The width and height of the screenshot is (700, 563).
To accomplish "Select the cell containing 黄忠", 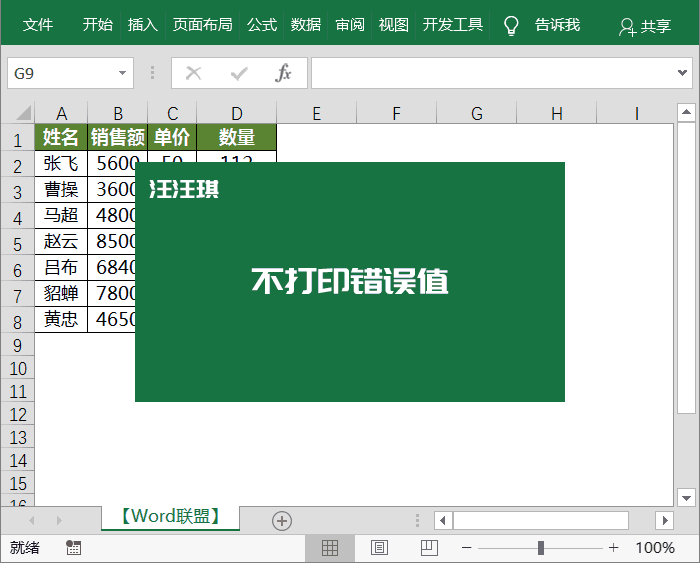I will pyautogui.click(x=61, y=319).
